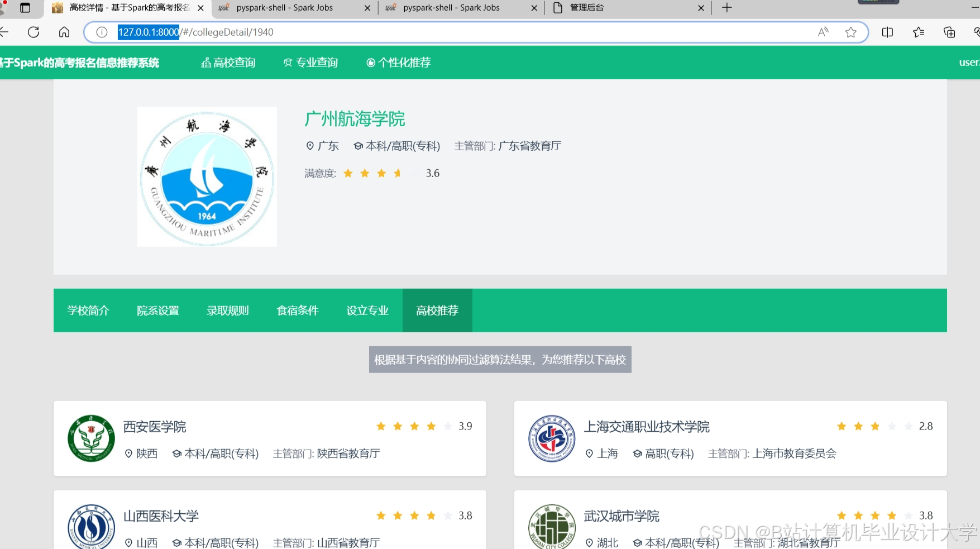Switch to a pyspark-shell Spark Jobs tab
Viewport: 980px width, 549px height.
(285, 8)
